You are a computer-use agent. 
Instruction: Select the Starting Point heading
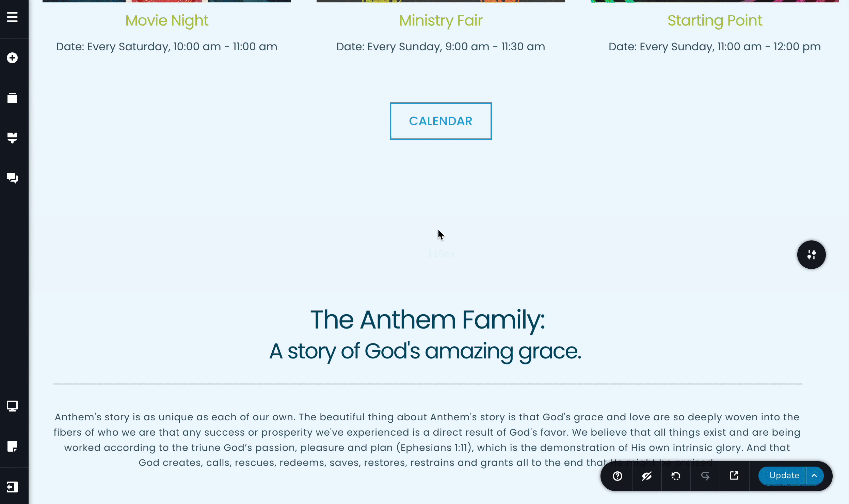715,20
